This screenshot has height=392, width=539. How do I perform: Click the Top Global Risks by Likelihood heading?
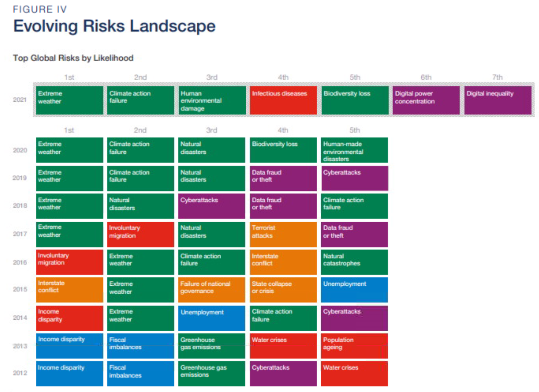pyautogui.click(x=73, y=58)
